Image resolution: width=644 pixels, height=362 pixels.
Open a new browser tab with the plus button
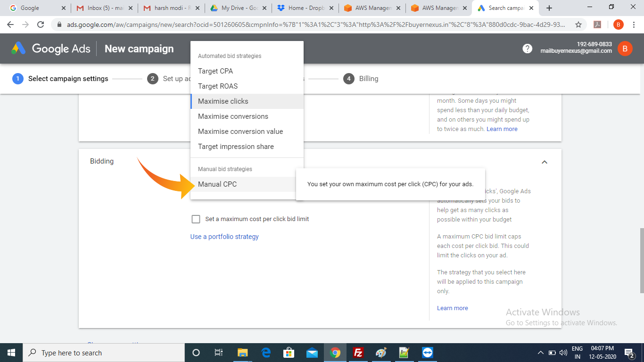pos(549,8)
